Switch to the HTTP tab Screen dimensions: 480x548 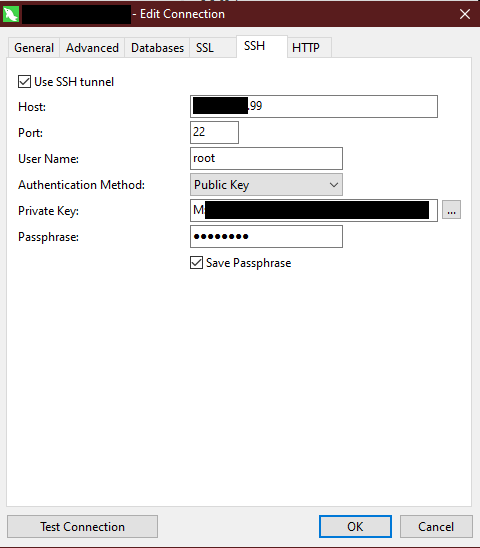pos(306,48)
